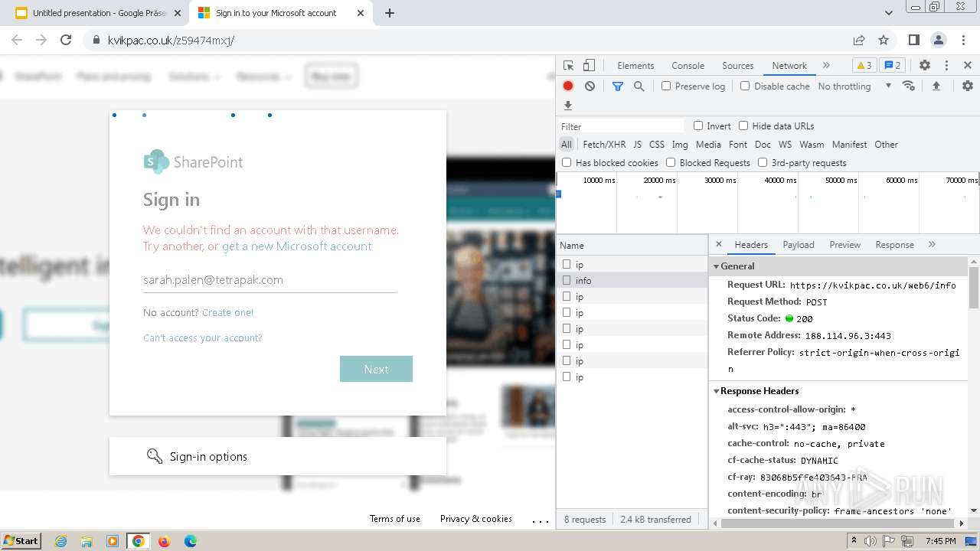Open network conditions wifi icon
The height and width of the screenshot is (551, 980).
coord(909,86)
